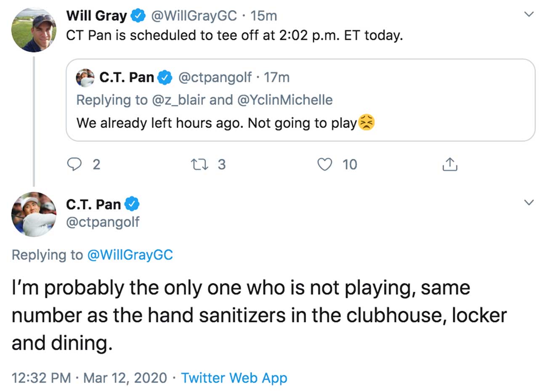Click the reply icon on Will Gray's tweet
The height and width of the screenshot is (392, 547).
tap(74, 164)
